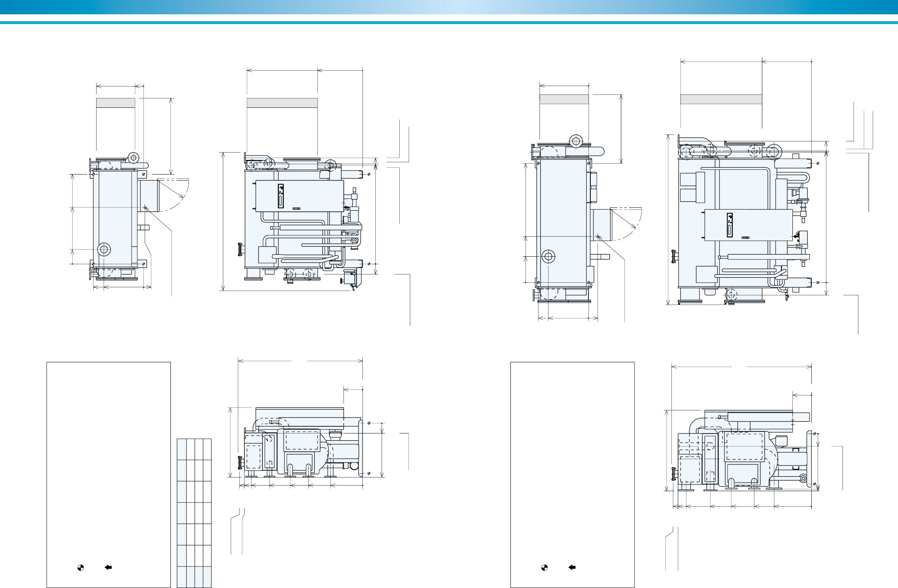
Task: Click the black arrow symbol in right legend box
Action: coord(572,567)
